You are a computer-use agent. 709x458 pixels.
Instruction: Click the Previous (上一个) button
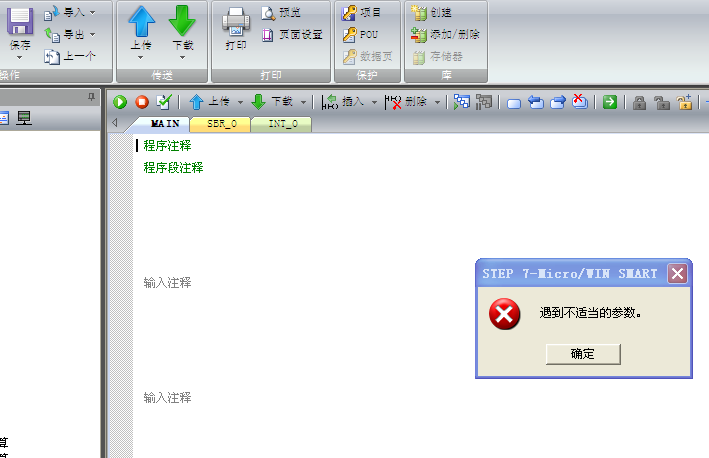[70, 56]
